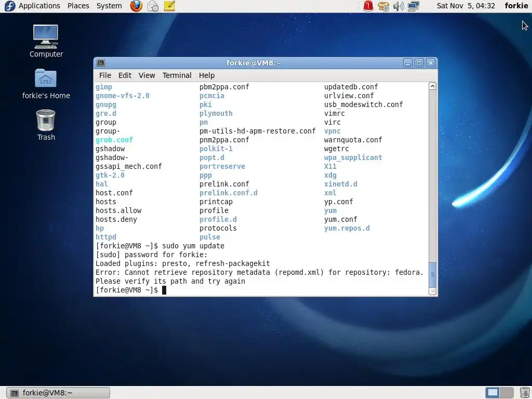Click the gssapi_mech.conf file name
Viewport: 532px width, 399px height.
click(x=129, y=166)
